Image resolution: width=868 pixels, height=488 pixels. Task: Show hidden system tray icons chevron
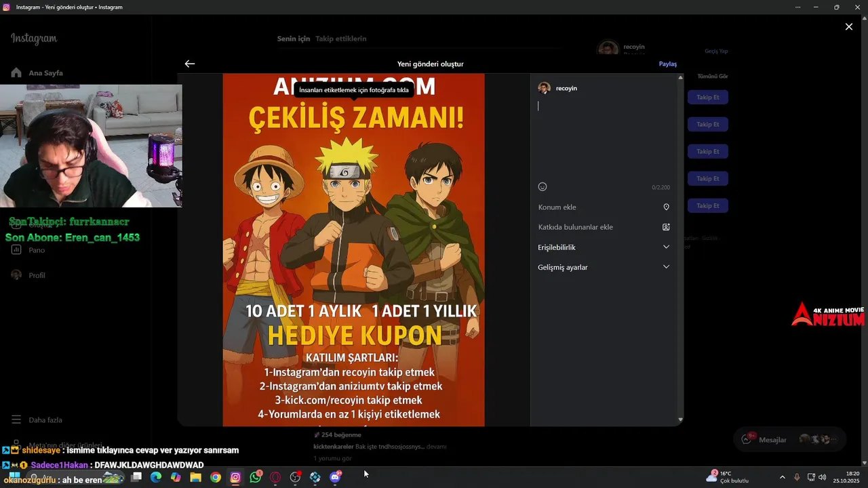click(782, 477)
